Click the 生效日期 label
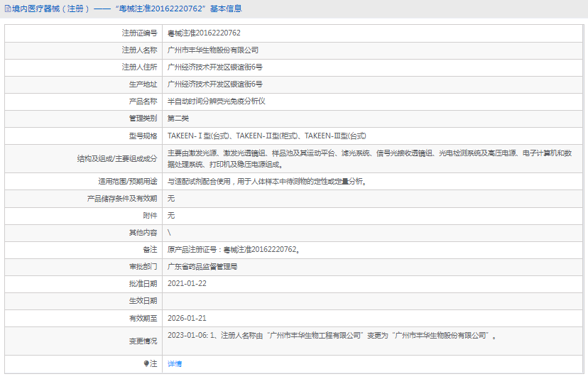The height and width of the screenshot is (379, 588). (143, 301)
